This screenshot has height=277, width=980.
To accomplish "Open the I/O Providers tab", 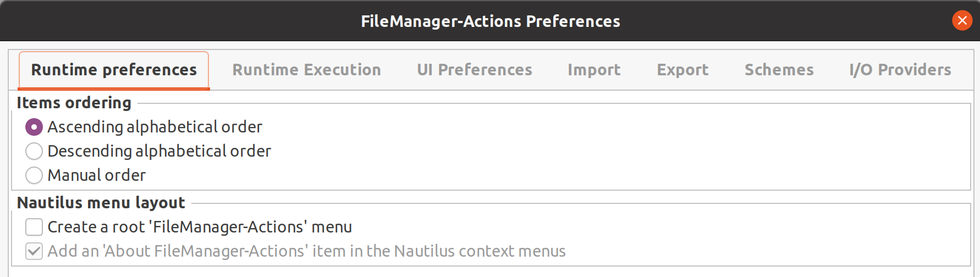I will (x=900, y=70).
